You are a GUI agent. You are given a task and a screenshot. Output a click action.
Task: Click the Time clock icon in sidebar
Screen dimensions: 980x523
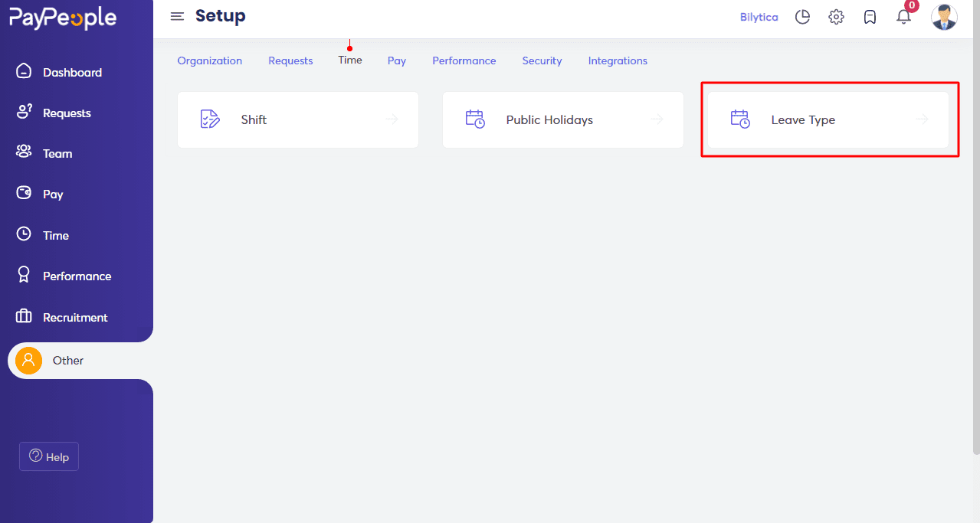coord(24,234)
